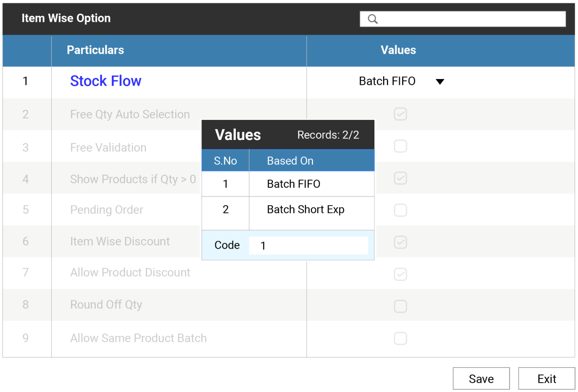Toggle Show Products if Qty > 0

click(400, 178)
